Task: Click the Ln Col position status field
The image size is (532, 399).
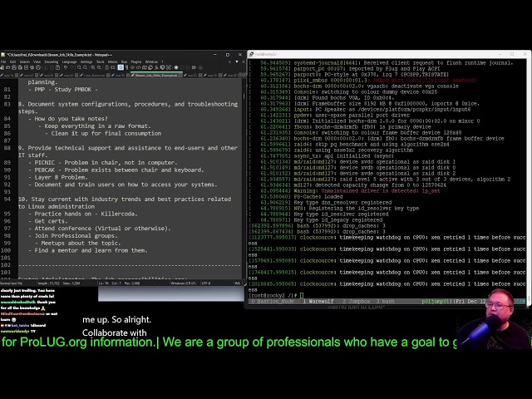Action: point(119,283)
